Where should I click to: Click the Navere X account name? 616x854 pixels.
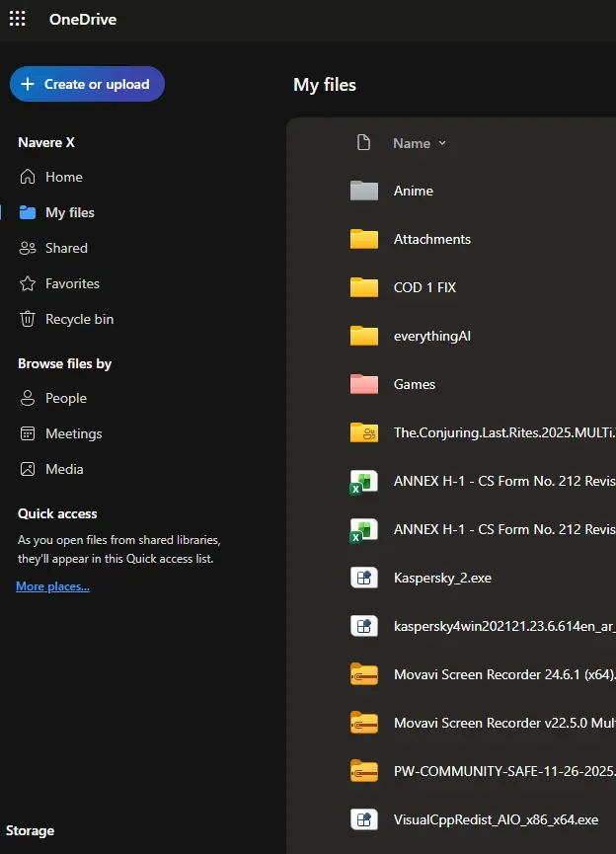pyautogui.click(x=46, y=142)
